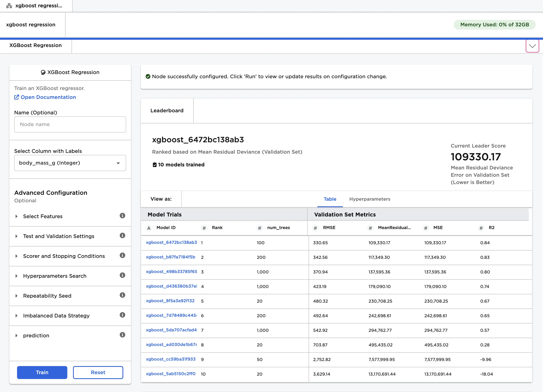
Task: Click info icon next to Select Features
Action: pos(122,216)
